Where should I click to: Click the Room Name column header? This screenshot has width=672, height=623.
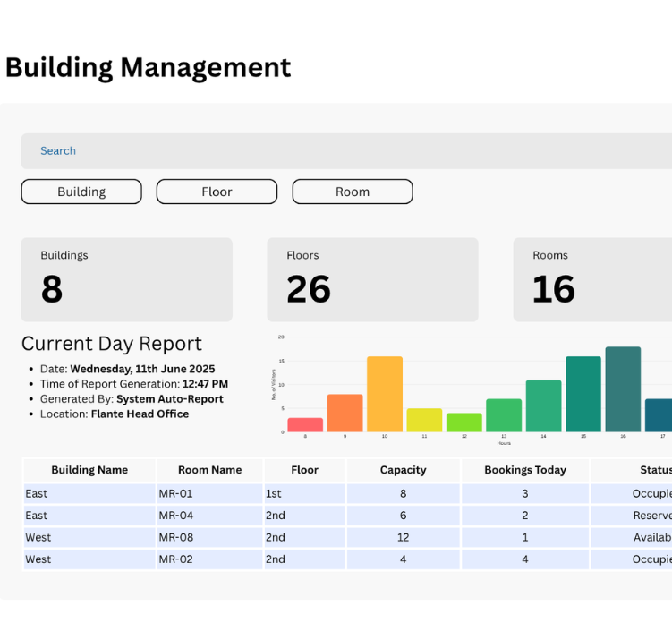click(210, 470)
